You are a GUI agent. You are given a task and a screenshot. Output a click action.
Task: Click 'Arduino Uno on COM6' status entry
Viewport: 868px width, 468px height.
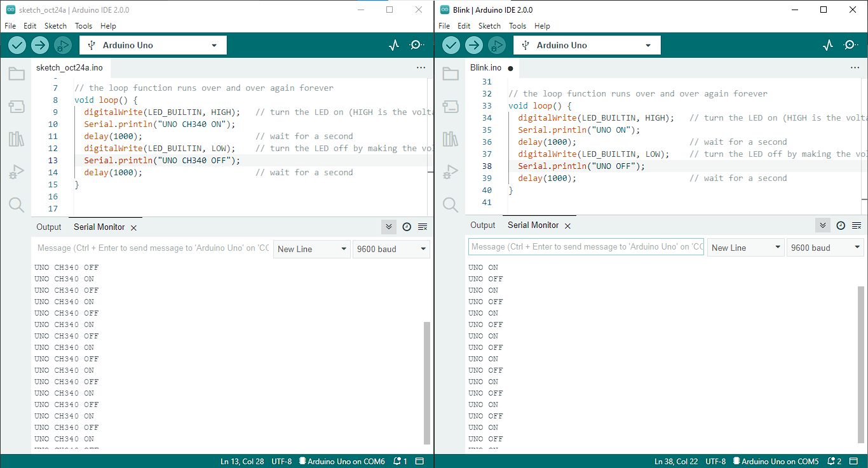[342, 462]
